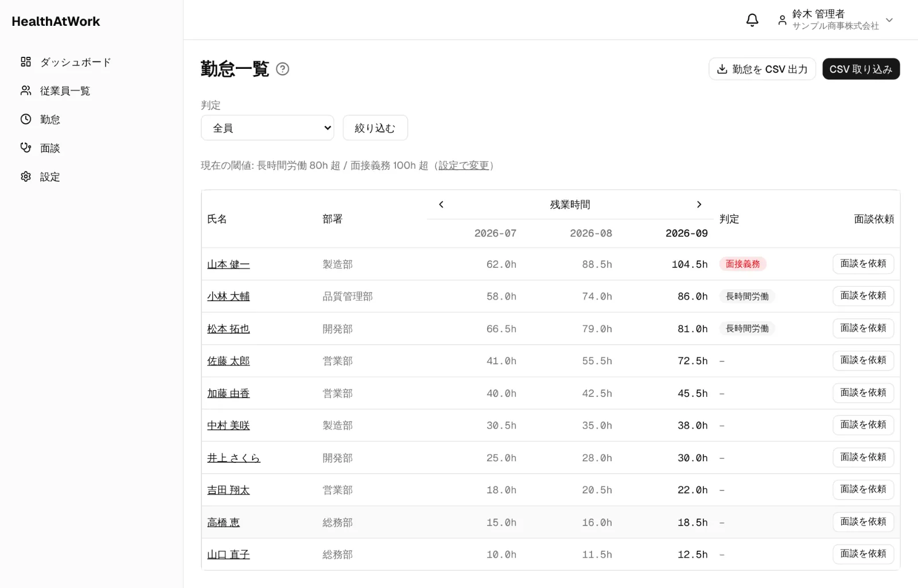This screenshot has width=918, height=588.
Task: Click the dashboard grid icon in sidebar
Action: pos(26,62)
